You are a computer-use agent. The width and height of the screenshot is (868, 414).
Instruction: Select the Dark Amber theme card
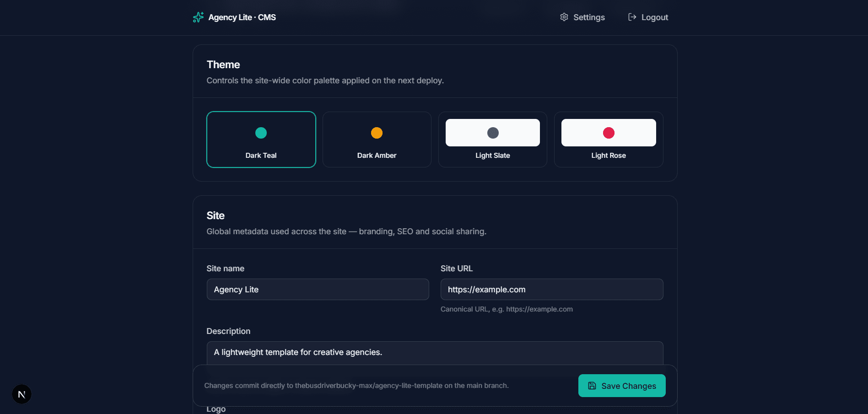(377, 140)
